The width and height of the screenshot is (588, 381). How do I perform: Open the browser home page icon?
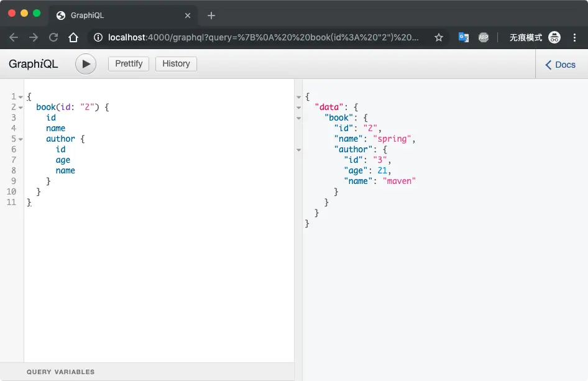[x=73, y=37]
